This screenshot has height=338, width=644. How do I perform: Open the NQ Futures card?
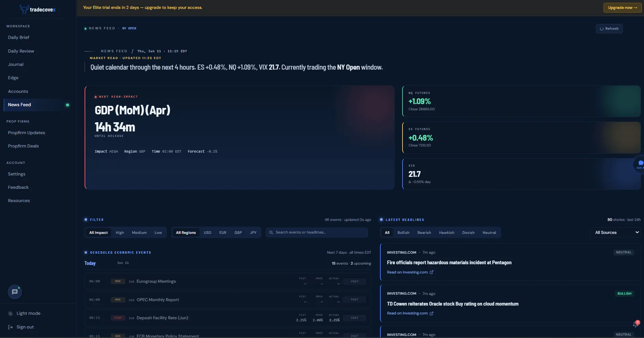click(x=521, y=101)
